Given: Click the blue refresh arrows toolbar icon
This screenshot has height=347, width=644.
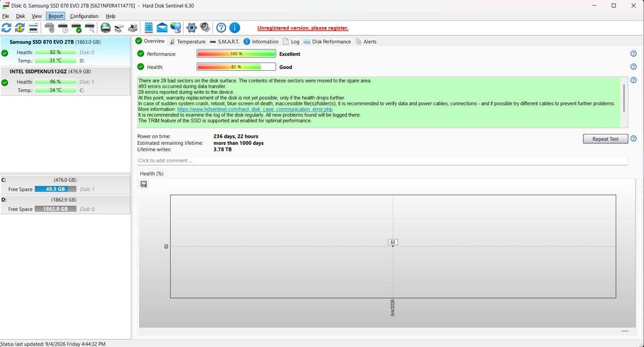Looking at the screenshot, I should tap(6, 28).
